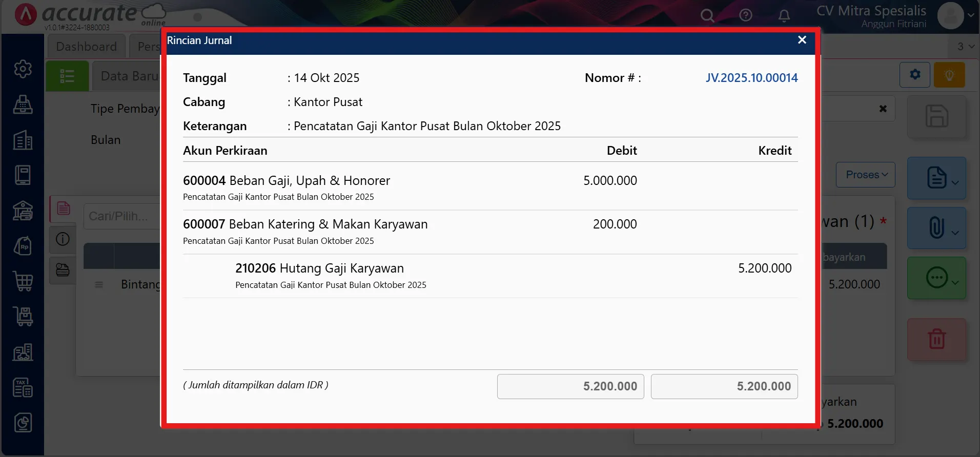Click the green list view button
The image size is (980, 457).
67,76
